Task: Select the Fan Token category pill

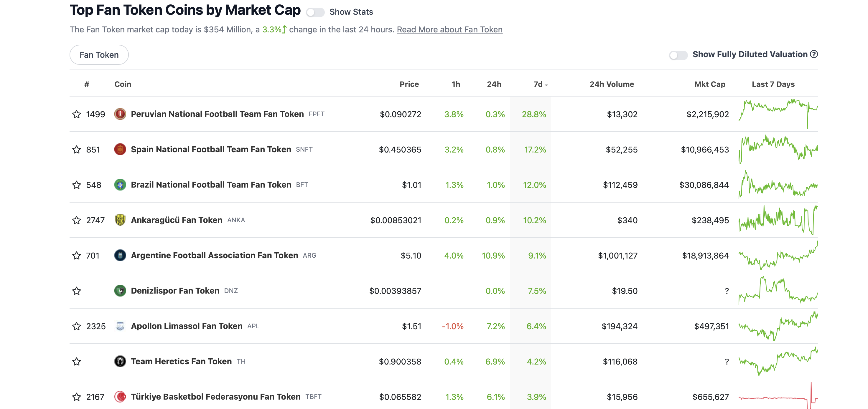Action: [x=99, y=55]
